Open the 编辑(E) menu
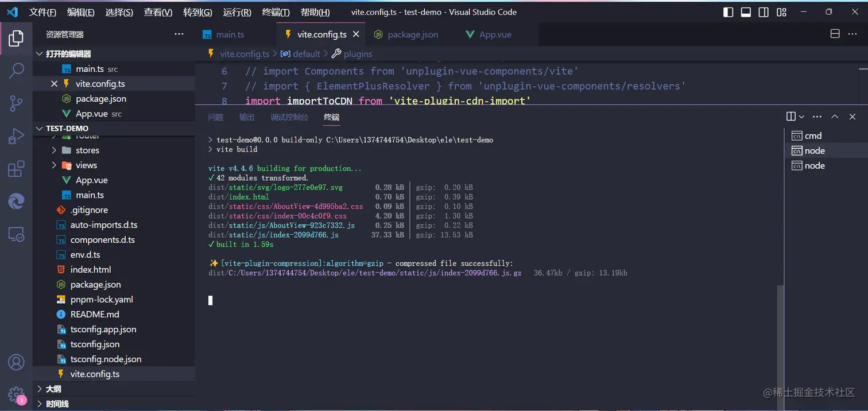Screen dimensions: 868x411 coord(81,12)
